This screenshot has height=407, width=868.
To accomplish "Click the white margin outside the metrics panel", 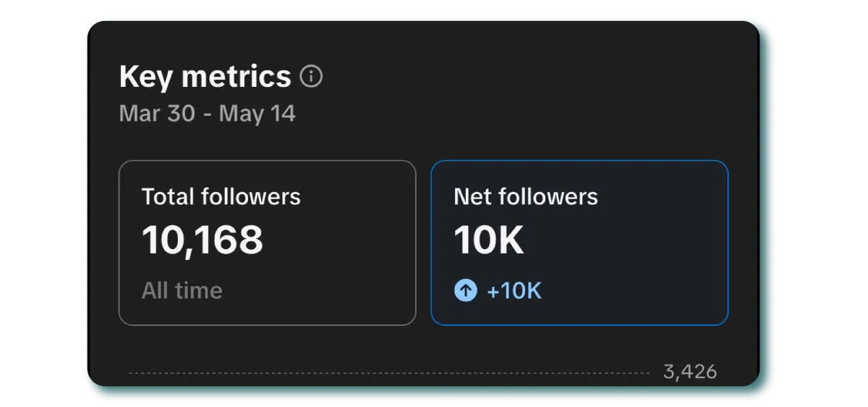I will click(x=43, y=203).
